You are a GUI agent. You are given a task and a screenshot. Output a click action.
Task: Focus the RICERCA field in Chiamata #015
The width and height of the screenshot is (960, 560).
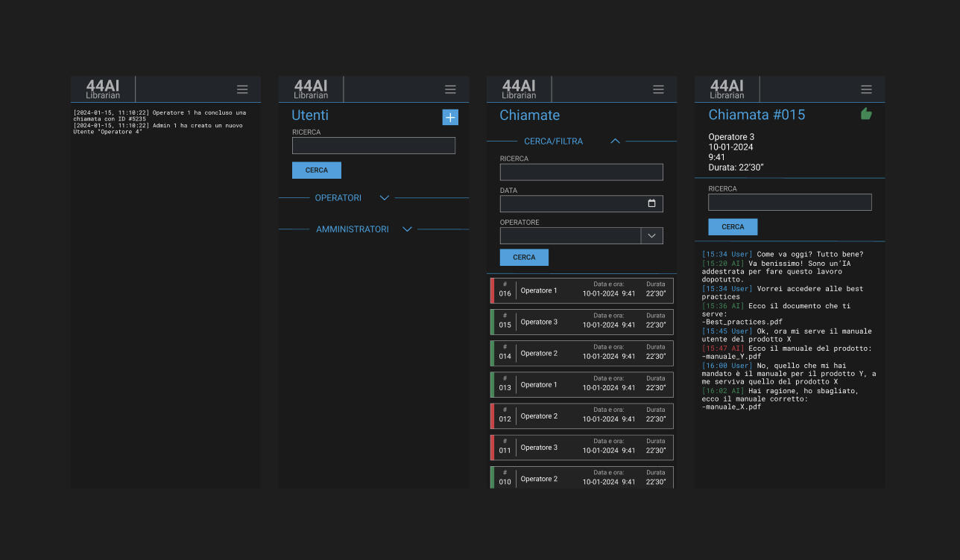[789, 203]
